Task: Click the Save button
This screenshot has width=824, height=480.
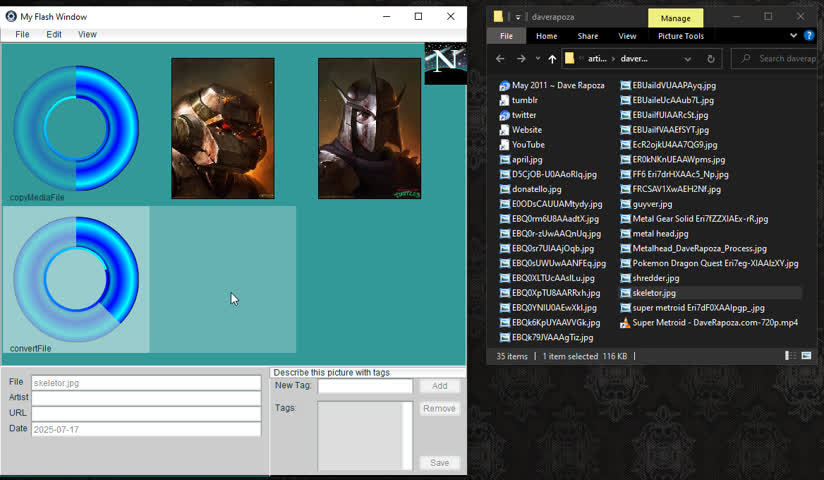Action: [x=439, y=463]
